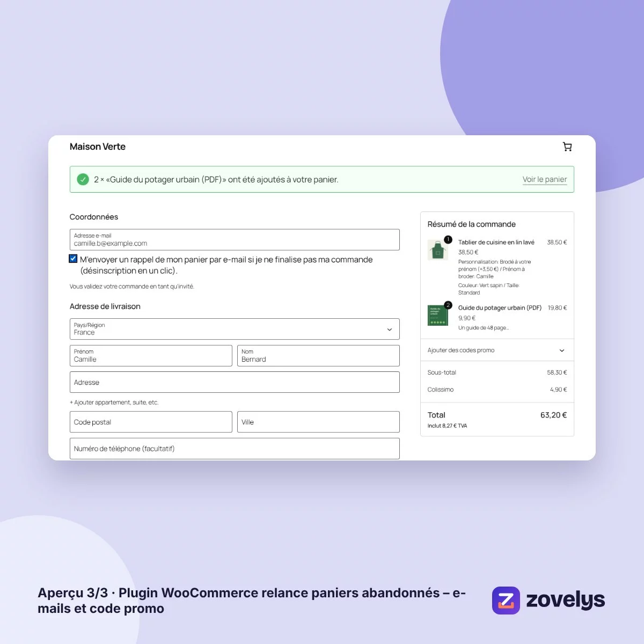This screenshot has width=644, height=644.
Task: Click the Nom field with Bernard
Action: [x=318, y=356]
